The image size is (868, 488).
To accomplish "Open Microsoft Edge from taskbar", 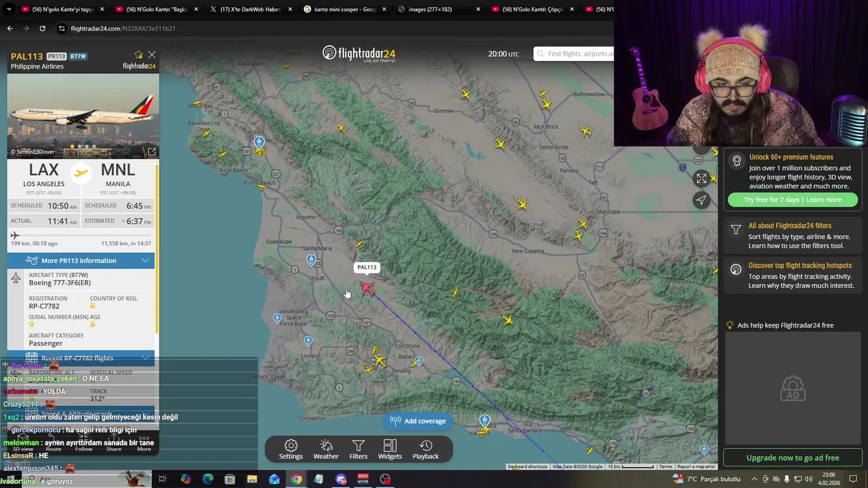I will [x=208, y=479].
